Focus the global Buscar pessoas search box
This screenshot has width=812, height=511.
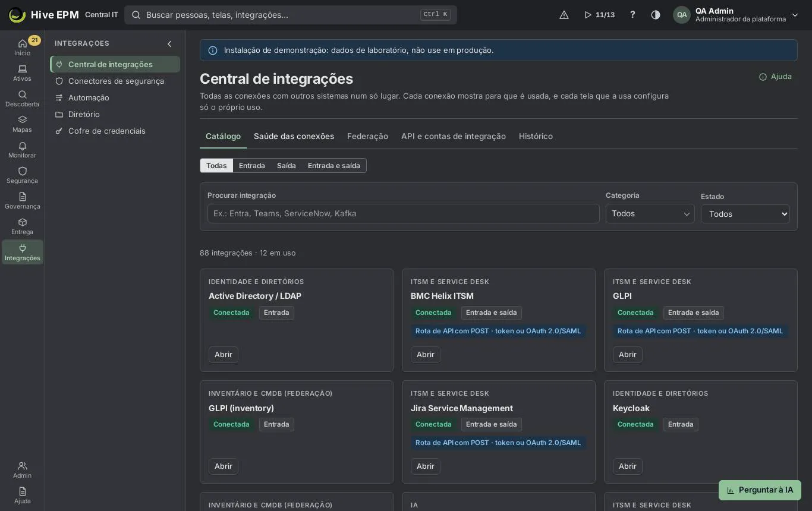pos(291,15)
